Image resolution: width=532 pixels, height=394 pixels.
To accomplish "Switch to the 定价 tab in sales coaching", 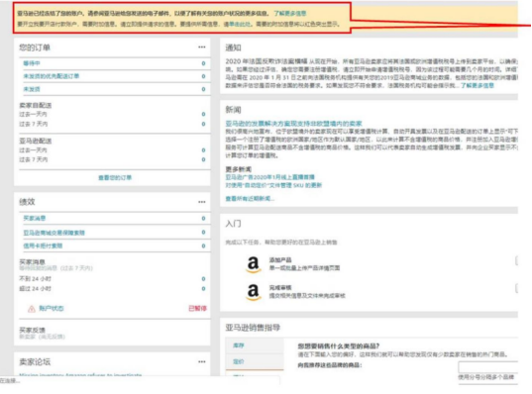I will coord(255,361).
